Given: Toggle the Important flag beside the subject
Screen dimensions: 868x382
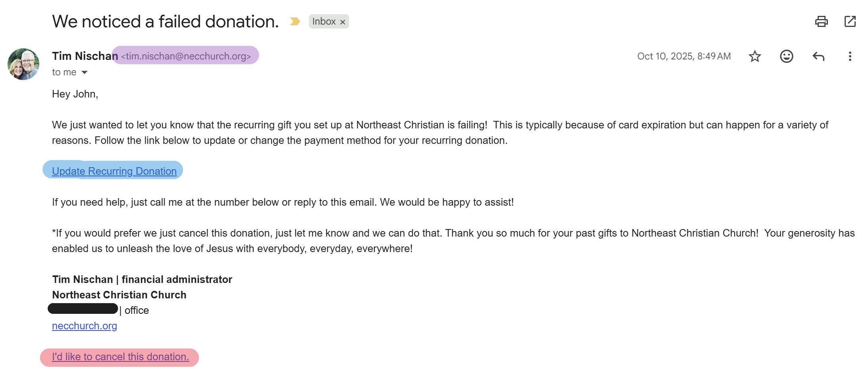Looking at the screenshot, I should 294,21.
